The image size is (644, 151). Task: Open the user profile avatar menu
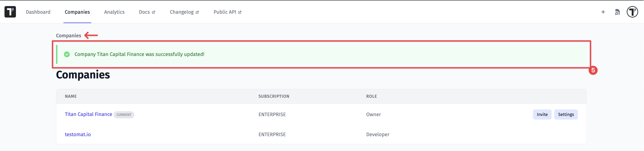[632, 12]
